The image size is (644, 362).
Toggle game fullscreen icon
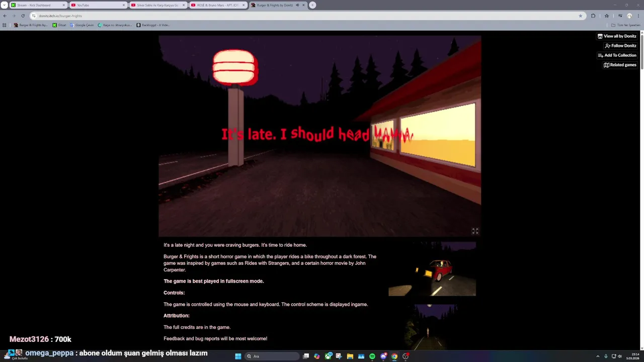475,231
